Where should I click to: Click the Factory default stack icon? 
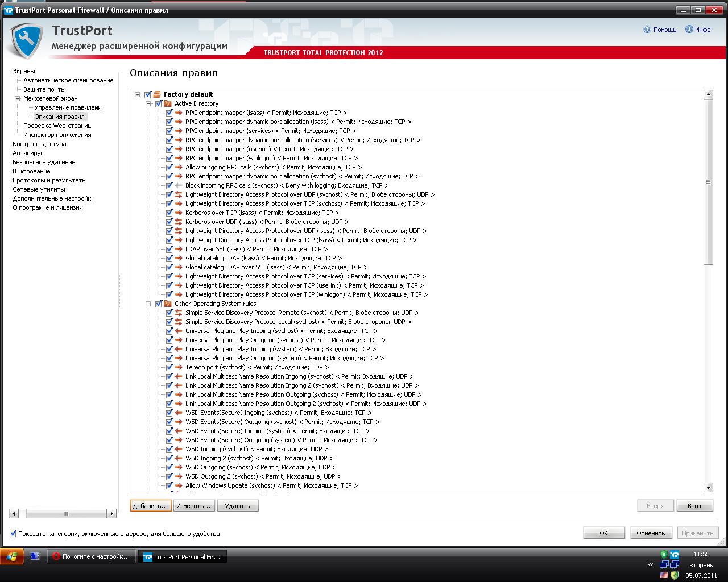click(157, 94)
